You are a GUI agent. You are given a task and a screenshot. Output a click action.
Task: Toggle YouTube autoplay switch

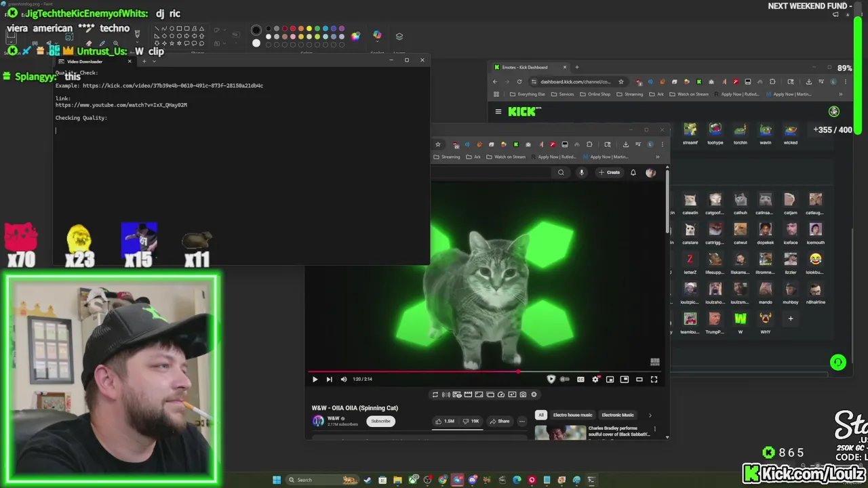(x=564, y=380)
